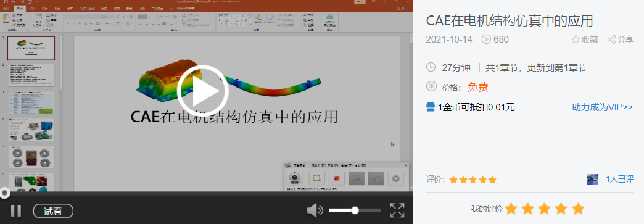Select slide 1 thumbnail in PowerPoint panel
The image size is (644, 224).
tap(31, 48)
